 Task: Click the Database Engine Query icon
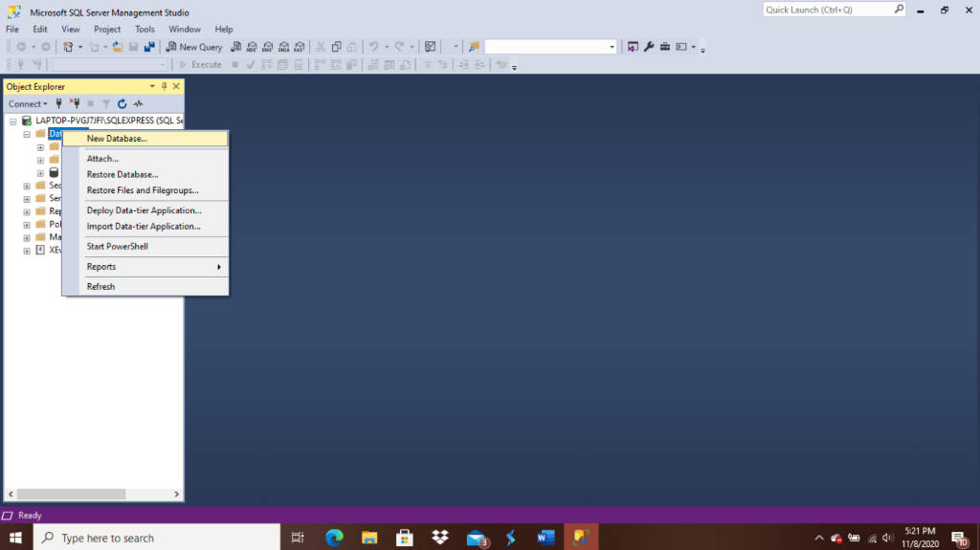click(x=235, y=47)
